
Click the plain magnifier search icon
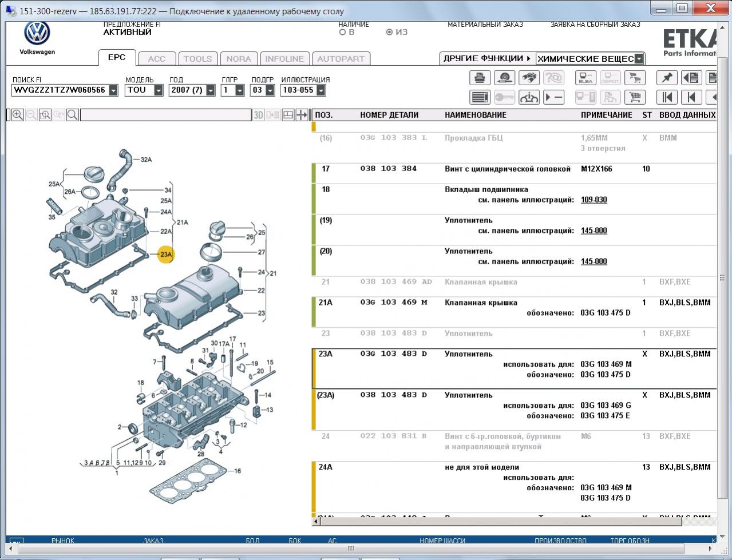73,115
